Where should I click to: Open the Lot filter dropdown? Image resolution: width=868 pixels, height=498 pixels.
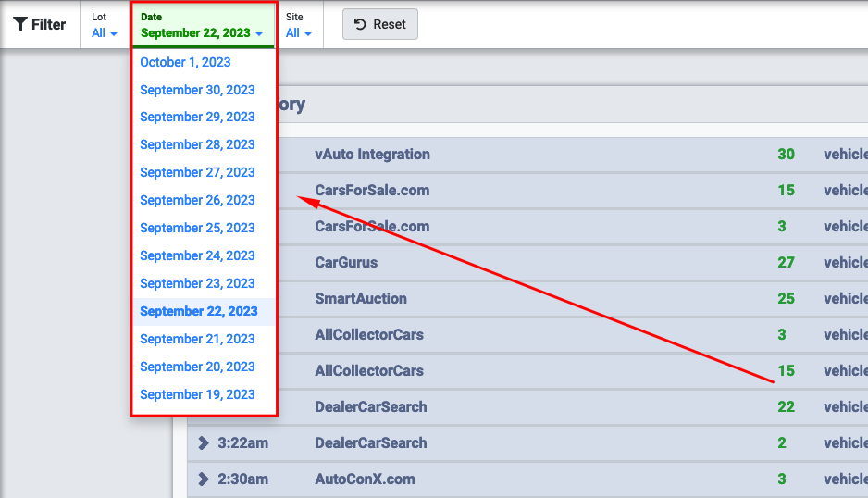click(x=104, y=25)
